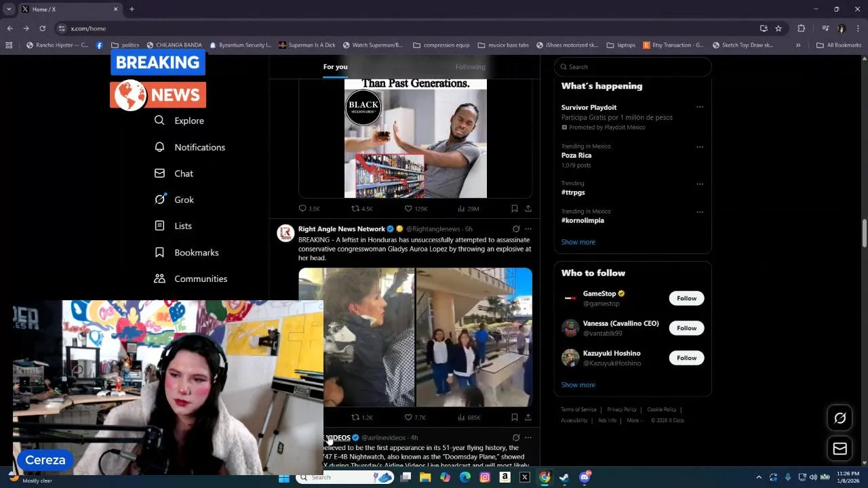Open the All Bookmarks folder

click(x=839, y=45)
